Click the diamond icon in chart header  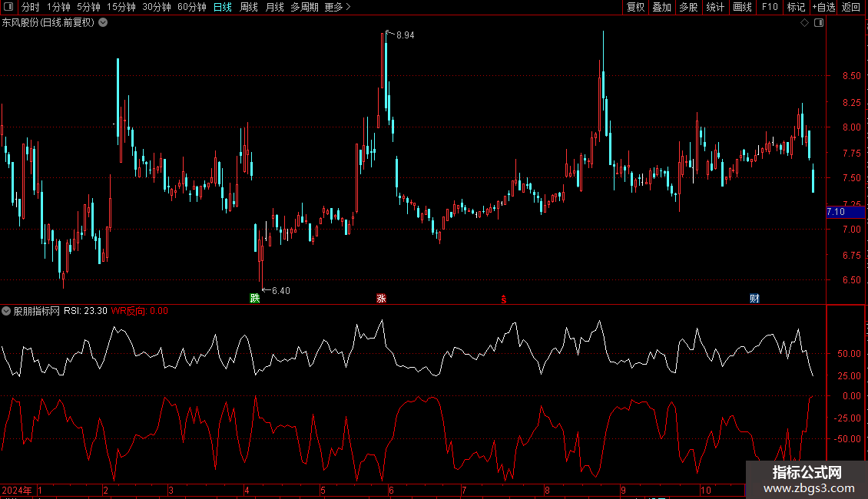point(805,23)
